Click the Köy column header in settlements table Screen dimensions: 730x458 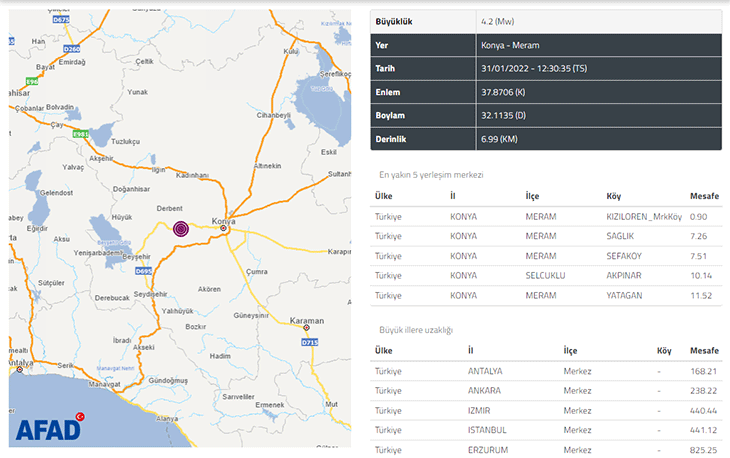click(614, 196)
